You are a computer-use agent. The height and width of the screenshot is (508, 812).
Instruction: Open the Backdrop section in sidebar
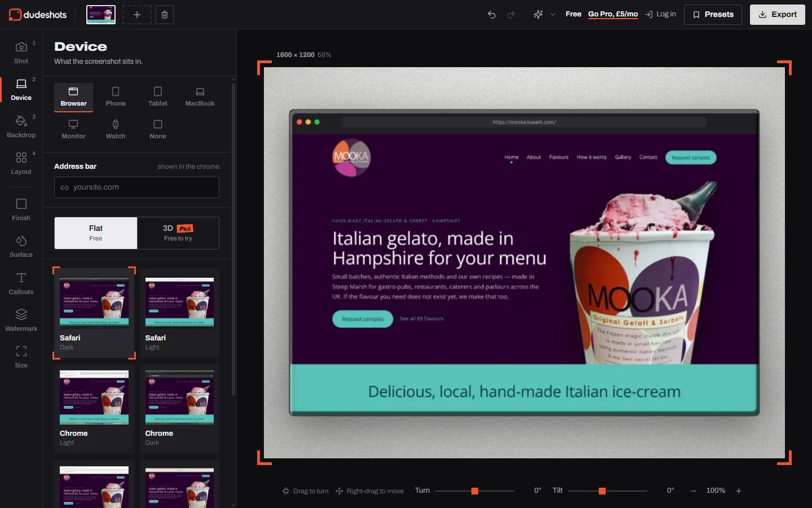[x=21, y=126]
